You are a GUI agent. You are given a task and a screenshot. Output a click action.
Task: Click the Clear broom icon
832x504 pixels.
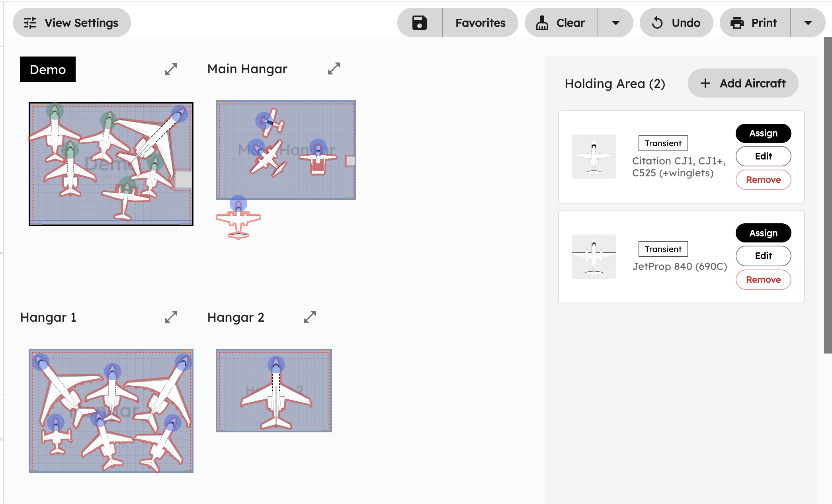point(542,23)
